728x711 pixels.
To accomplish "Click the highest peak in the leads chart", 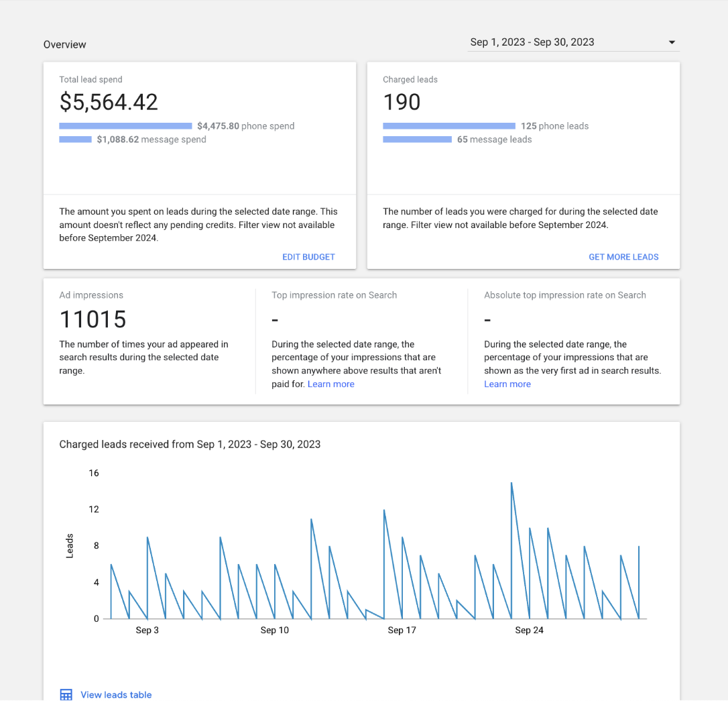I will click(511, 483).
